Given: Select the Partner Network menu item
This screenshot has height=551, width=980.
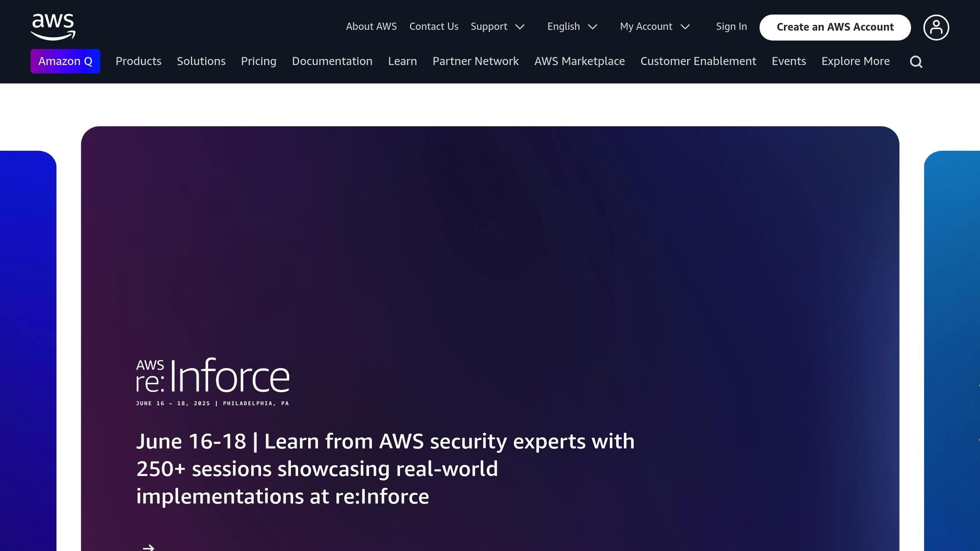Looking at the screenshot, I should point(475,61).
